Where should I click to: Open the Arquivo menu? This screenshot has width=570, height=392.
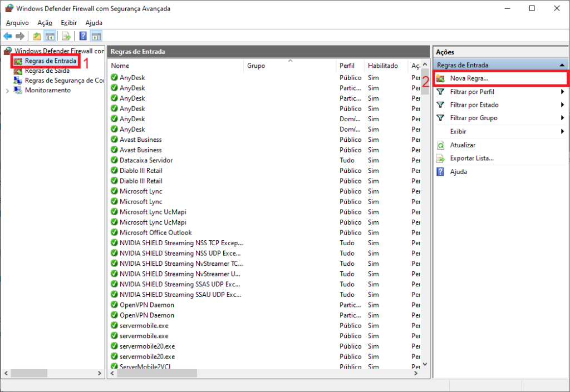[17, 23]
